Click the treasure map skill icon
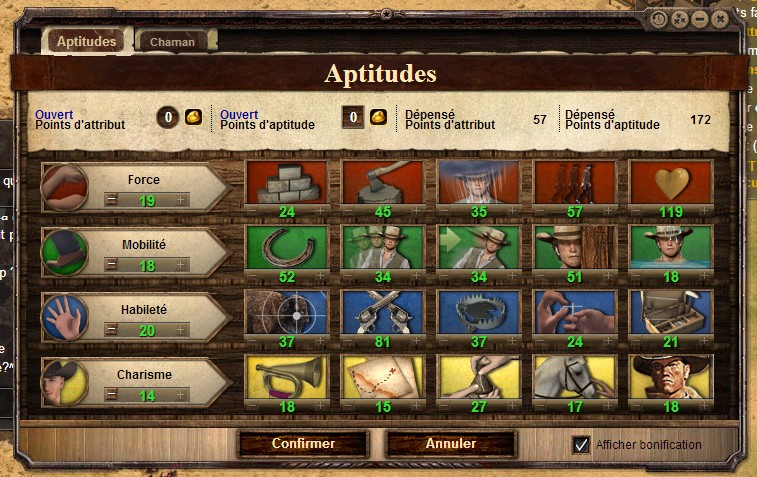 click(382, 377)
